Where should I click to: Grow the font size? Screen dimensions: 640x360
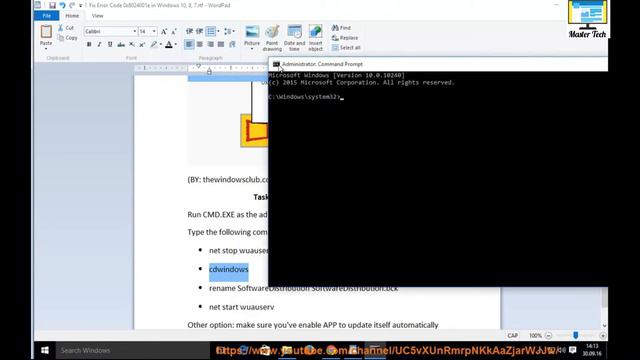click(x=164, y=31)
